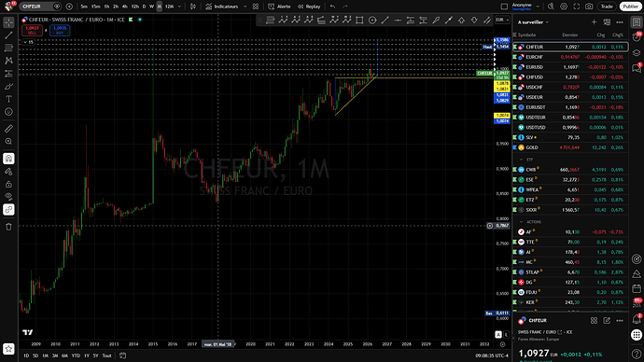
Task: Open the 09:08:35 UTC-4 timezone menu
Action: click(x=492, y=355)
